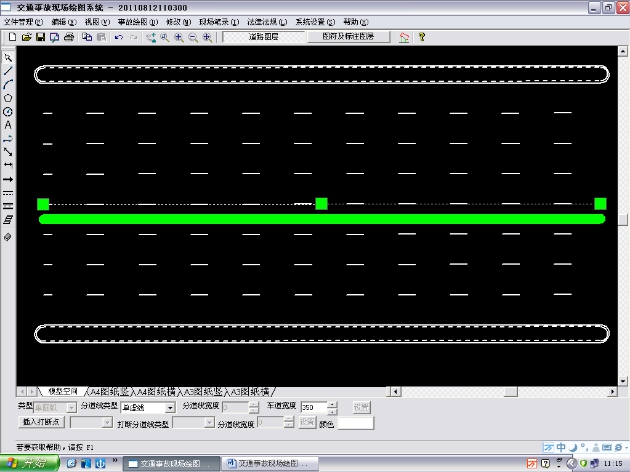This screenshot has width=630, height=472.
Task: Expand the 打断分道线类型 dropdown
Action: [x=209, y=423]
